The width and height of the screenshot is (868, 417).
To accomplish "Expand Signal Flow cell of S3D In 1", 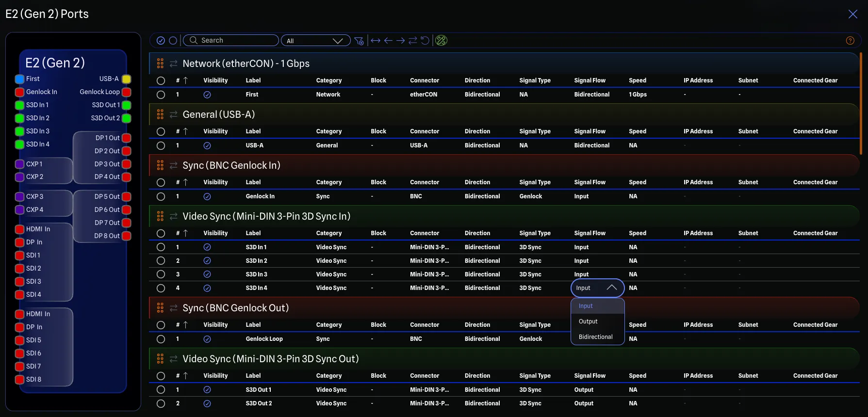I will [x=581, y=247].
